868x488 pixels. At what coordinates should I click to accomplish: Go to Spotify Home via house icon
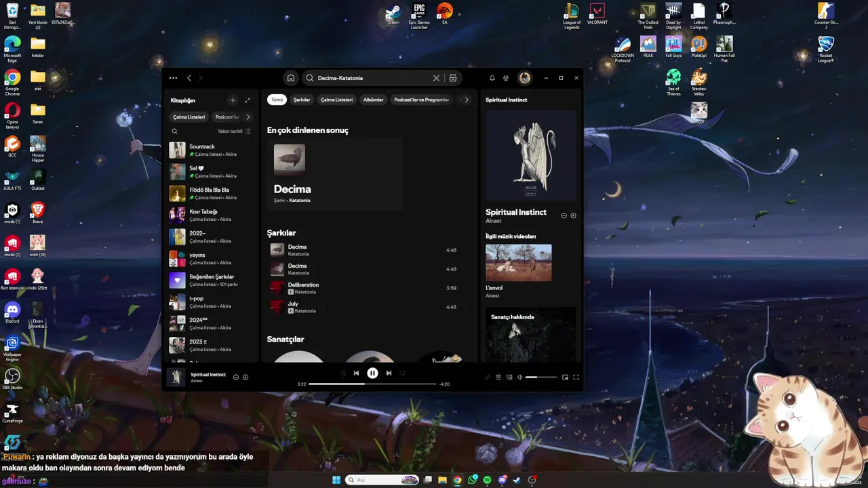pos(291,78)
